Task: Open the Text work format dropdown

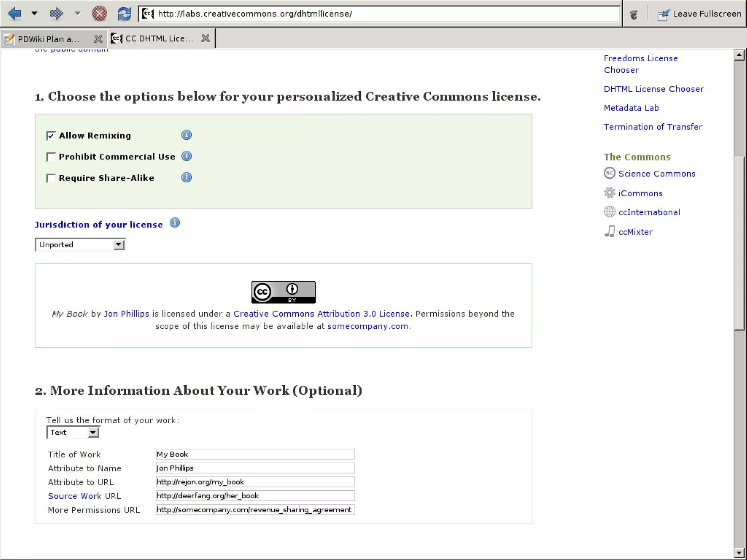Action: 73,432
